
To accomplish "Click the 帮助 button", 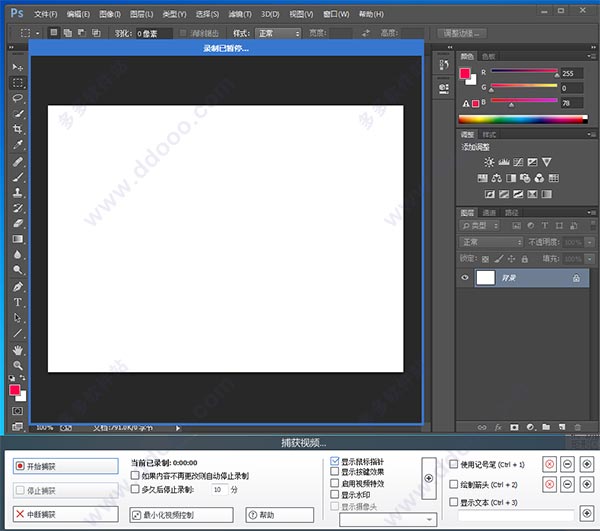I will (x=279, y=515).
